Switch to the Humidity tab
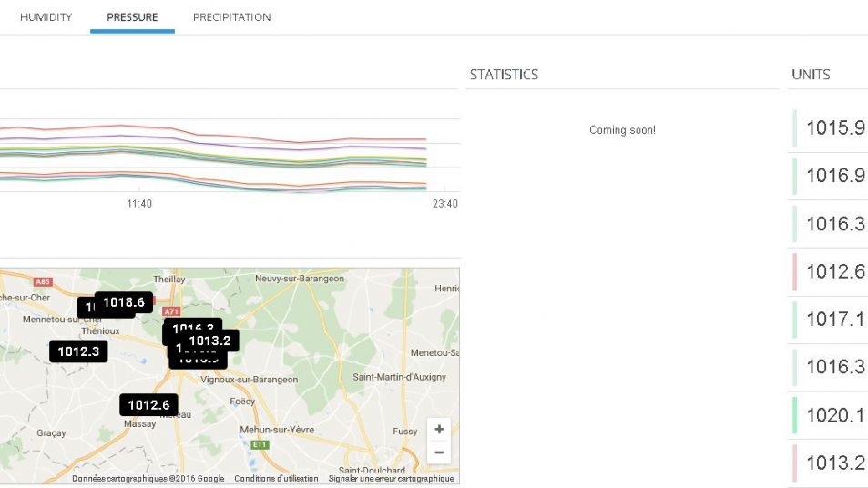Viewport: 868px width, 488px height. pyautogui.click(x=46, y=17)
